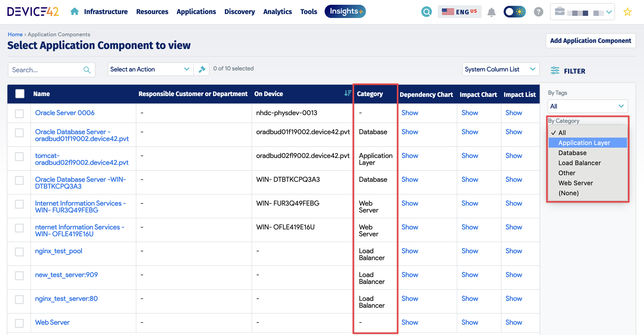Click Add Application Component button

coord(591,41)
